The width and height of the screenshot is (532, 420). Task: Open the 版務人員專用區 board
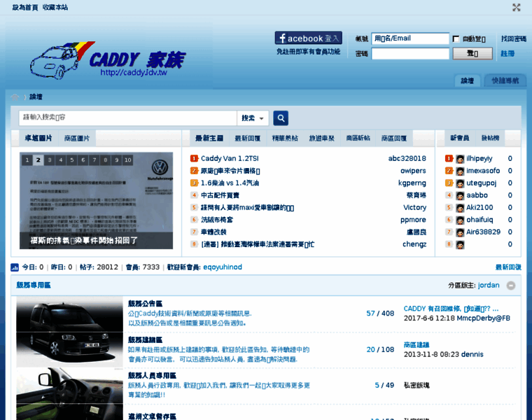click(x=152, y=375)
